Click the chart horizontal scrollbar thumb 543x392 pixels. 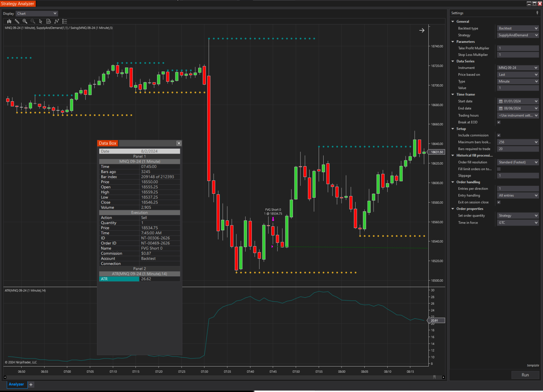coord(434,377)
